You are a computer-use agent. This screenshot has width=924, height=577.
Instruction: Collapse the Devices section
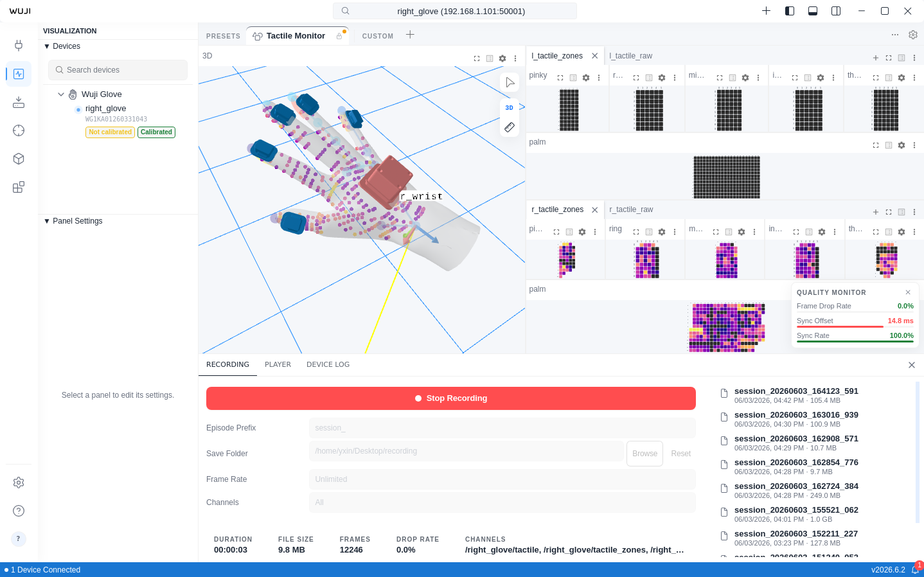pos(47,46)
